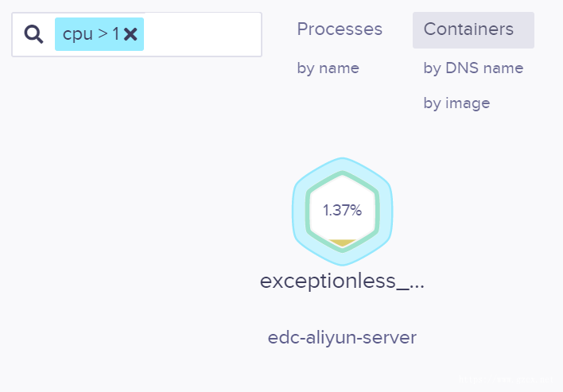The width and height of the screenshot is (563, 392).
Task: Show containers by image
Action: tap(456, 103)
